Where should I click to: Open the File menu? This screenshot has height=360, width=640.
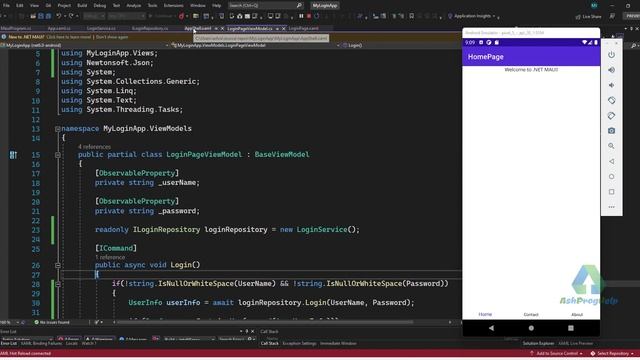click(x=6, y=6)
